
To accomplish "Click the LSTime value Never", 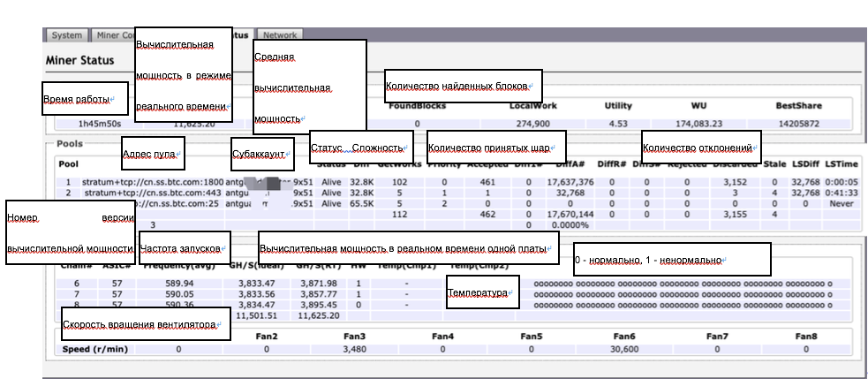I will click(x=842, y=204).
